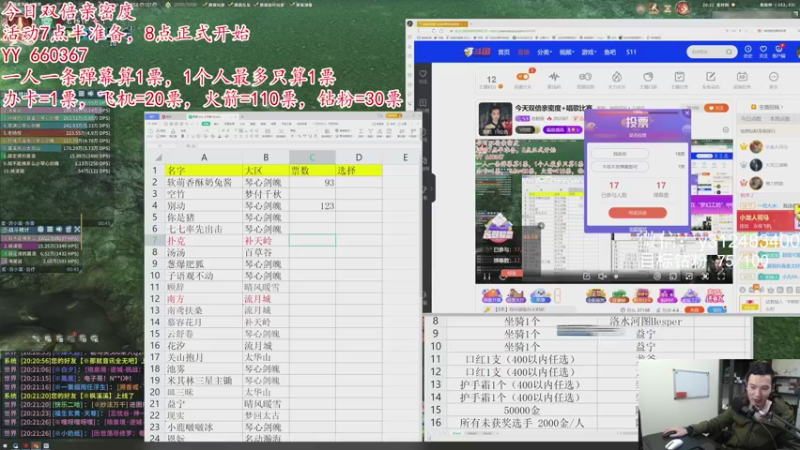
Task: Open 鱼吧 in Douyu navigation
Action: tap(610, 52)
